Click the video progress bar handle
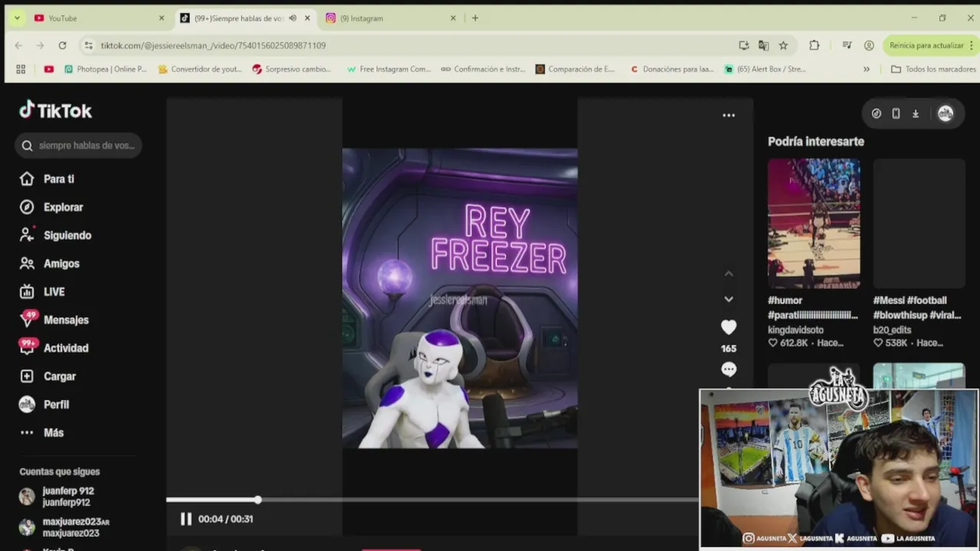This screenshot has height=551, width=980. point(258,500)
